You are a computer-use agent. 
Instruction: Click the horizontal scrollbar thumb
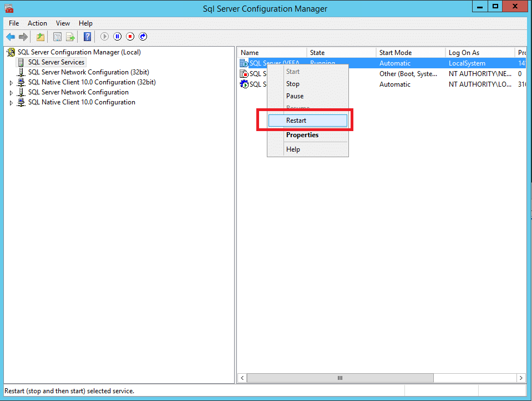(x=340, y=378)
